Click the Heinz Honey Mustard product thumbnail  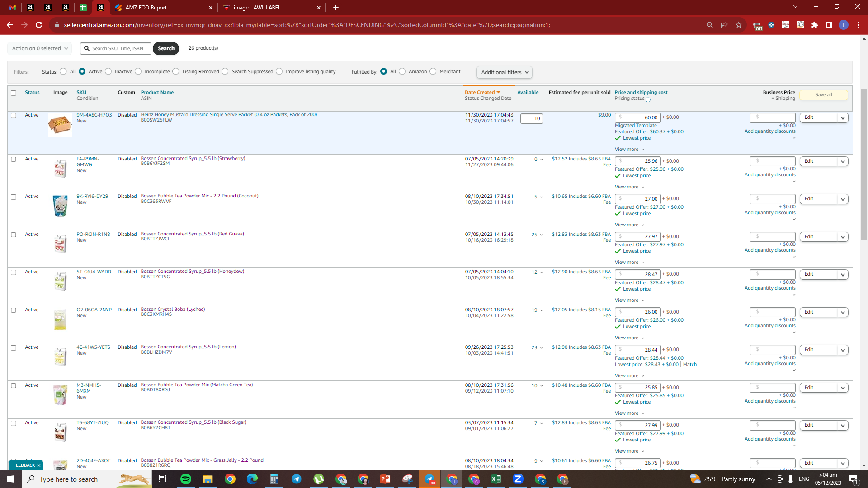tap(60, 125)
